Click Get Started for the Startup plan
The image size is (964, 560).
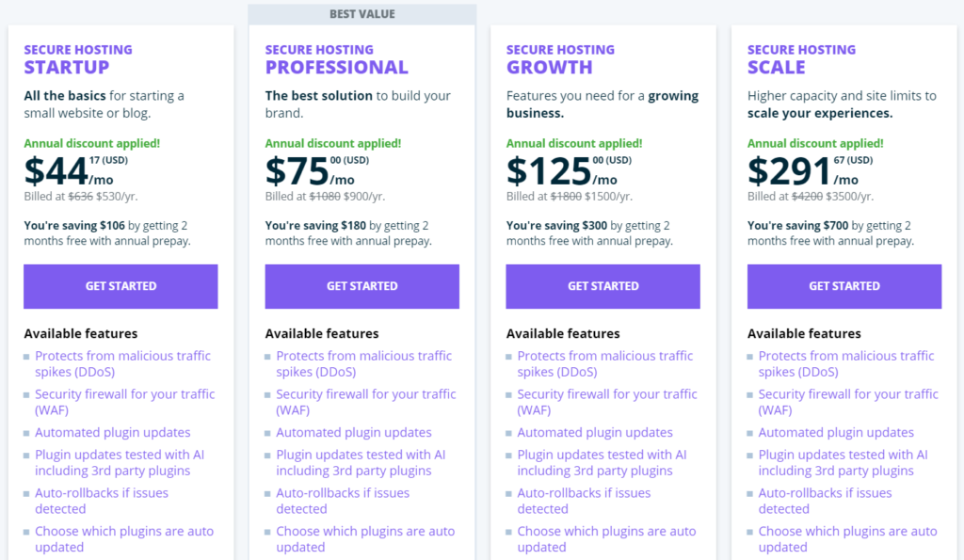[120, 286]
